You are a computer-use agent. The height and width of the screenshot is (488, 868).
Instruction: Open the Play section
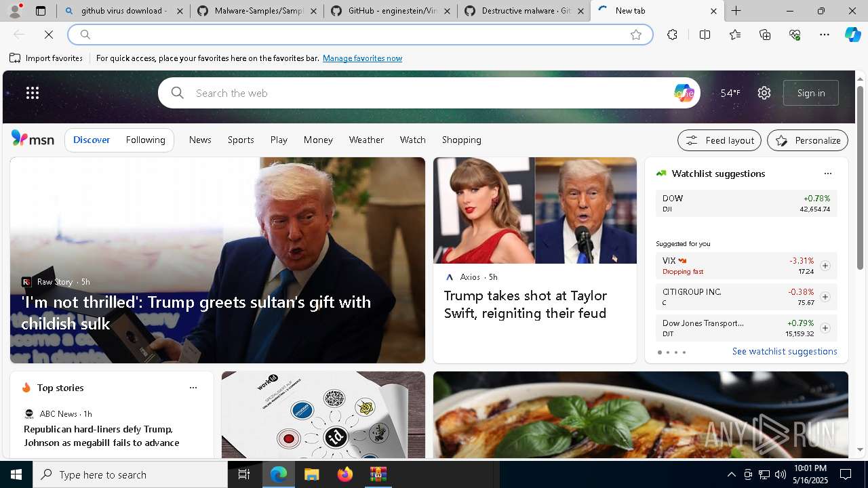click(279, 140)
